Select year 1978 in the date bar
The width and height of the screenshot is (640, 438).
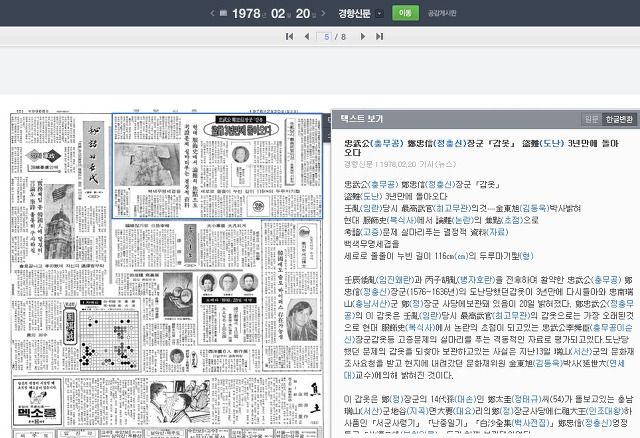[x=246, y=13]
